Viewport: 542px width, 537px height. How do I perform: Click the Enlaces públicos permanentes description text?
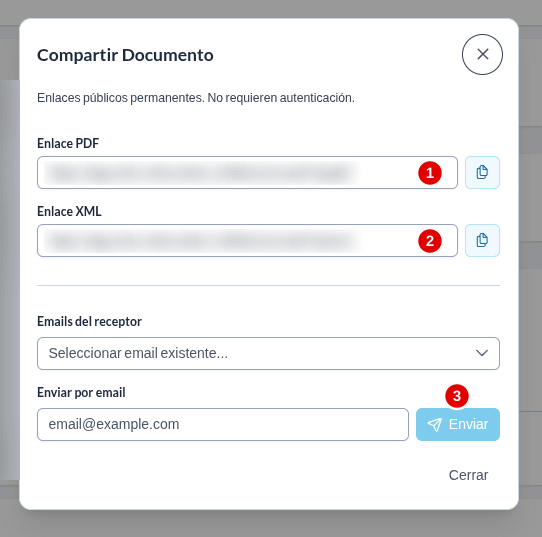click(x=196, y=98)
